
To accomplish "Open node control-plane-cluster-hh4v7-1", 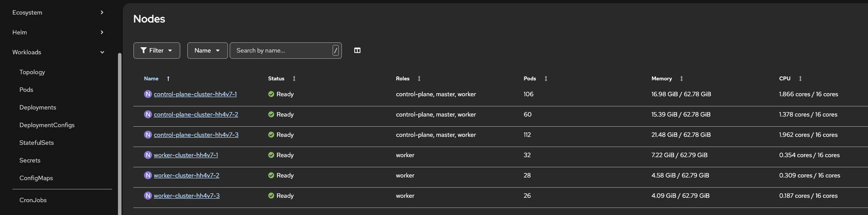I will pyautogui.click(x=195, y=94).
